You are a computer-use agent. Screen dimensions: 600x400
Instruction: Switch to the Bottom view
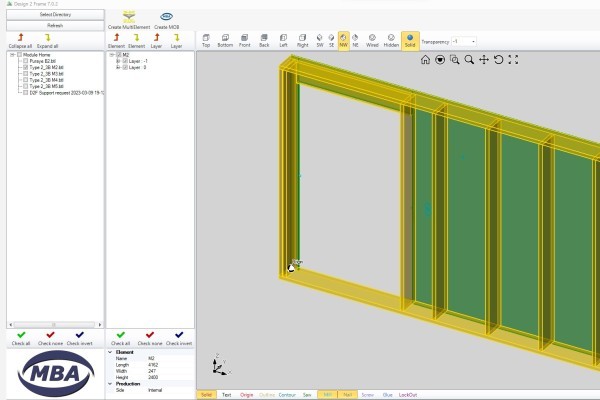225,40
